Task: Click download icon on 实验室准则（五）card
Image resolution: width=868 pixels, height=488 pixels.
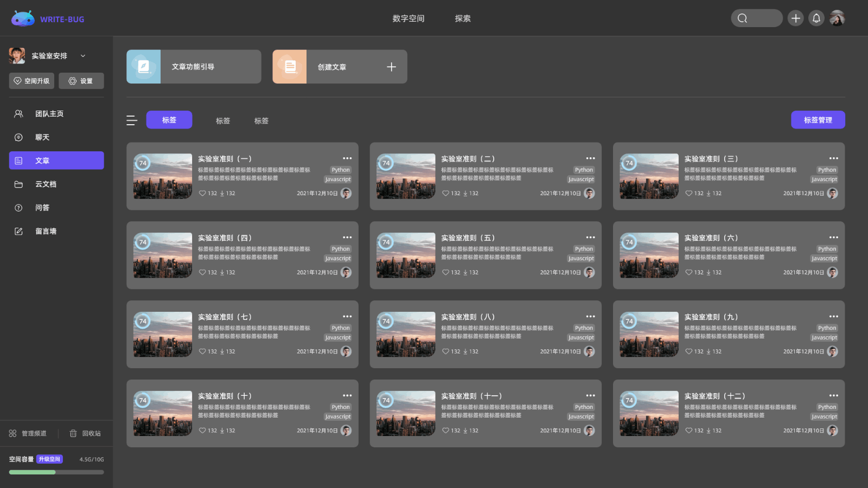Action: [x=465, y=273]
